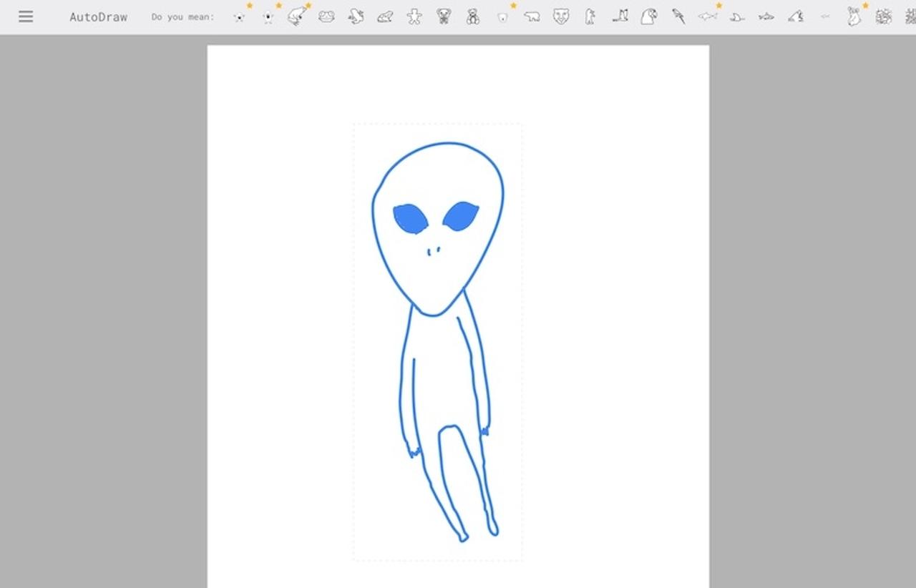Pick the teddy bear suggestion

click(472, 17)
